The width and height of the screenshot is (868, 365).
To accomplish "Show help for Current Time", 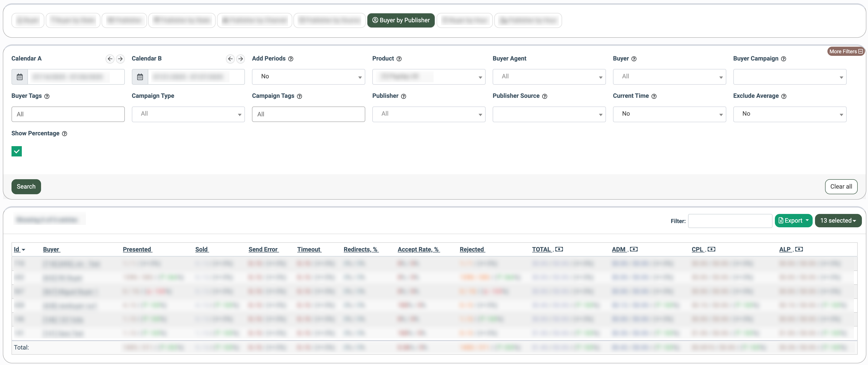I will pyautogui.click(x=654, y=96).
